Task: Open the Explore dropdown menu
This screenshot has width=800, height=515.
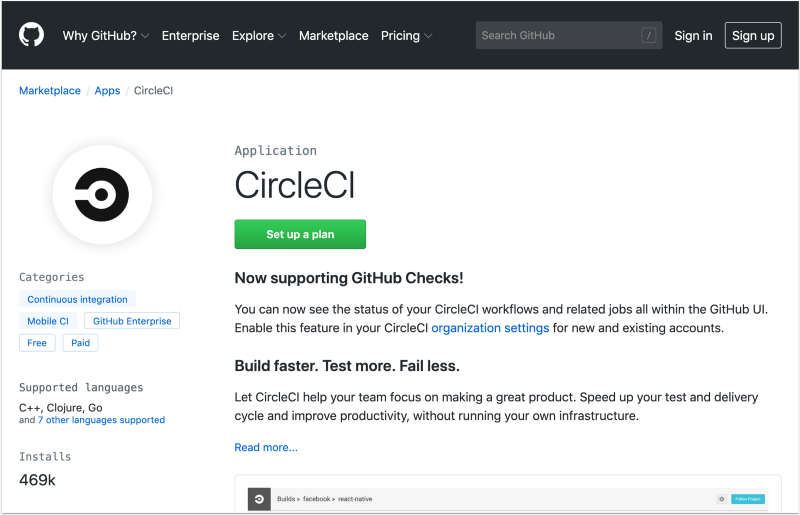Action: coord(258,35)
